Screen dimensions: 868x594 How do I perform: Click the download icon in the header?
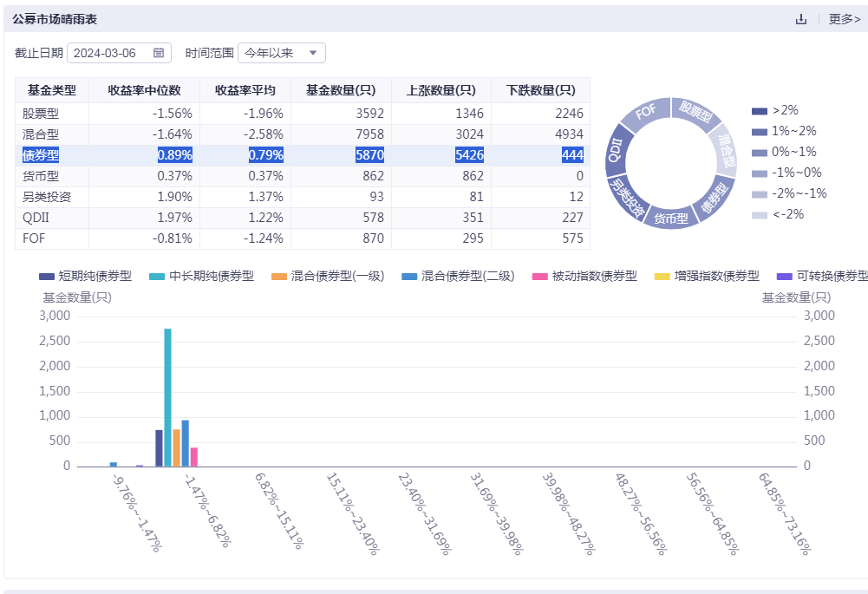pyautogui.click(x=801, y=19)
